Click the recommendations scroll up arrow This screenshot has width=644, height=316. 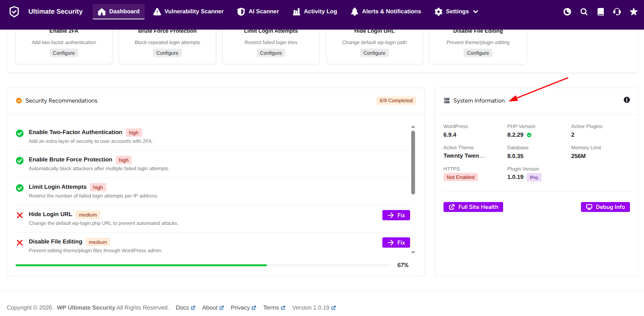[413, 127]
